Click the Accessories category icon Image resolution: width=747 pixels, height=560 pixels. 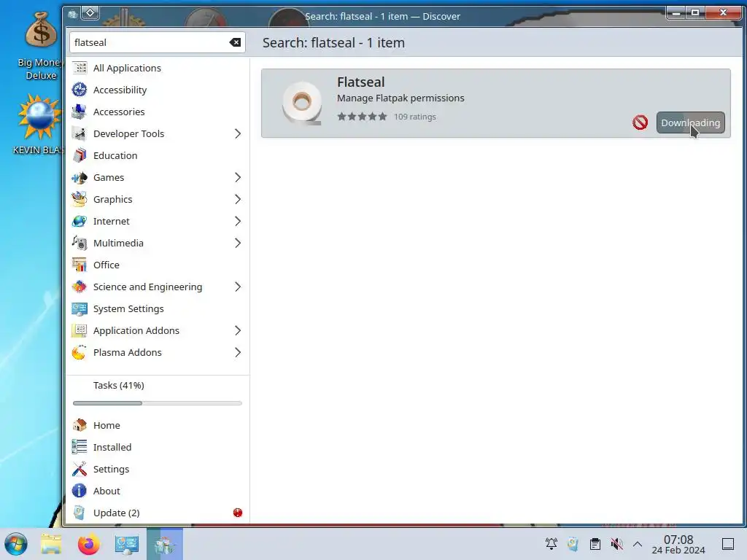(x=80, y=112)
